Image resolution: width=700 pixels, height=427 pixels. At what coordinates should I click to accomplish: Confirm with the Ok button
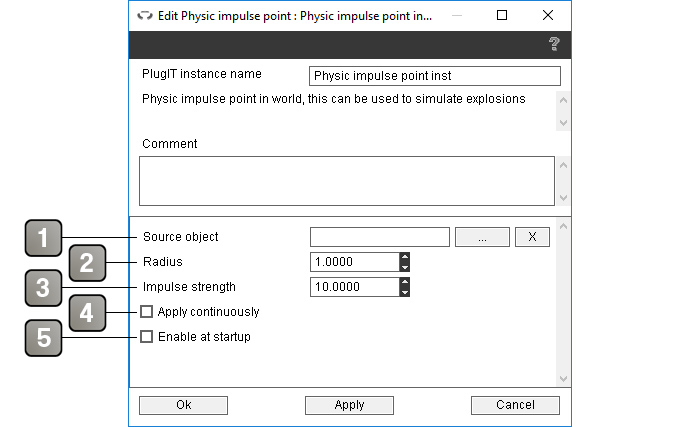183,405
